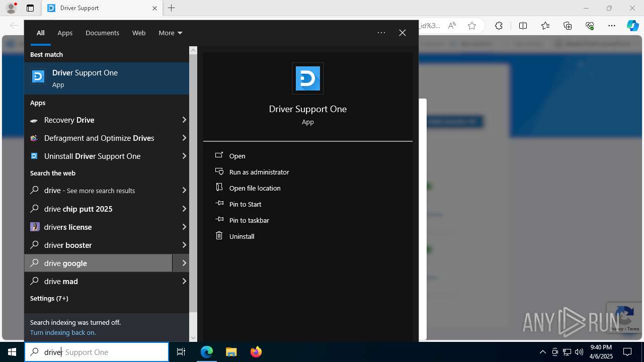Click Edge Read aloud icon
Image resolution: width=644 pixels, height=362 pixels.
(452, 26)
